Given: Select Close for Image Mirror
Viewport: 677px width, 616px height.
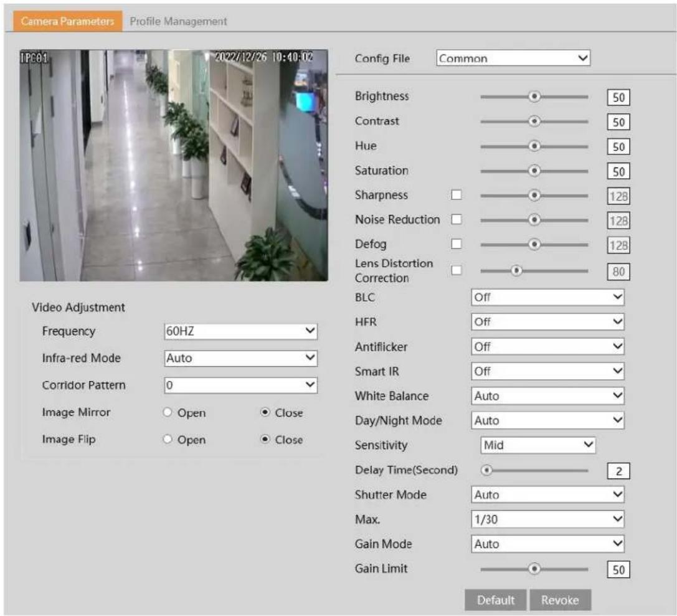Looking at the screenshot, I should [265, 412].
